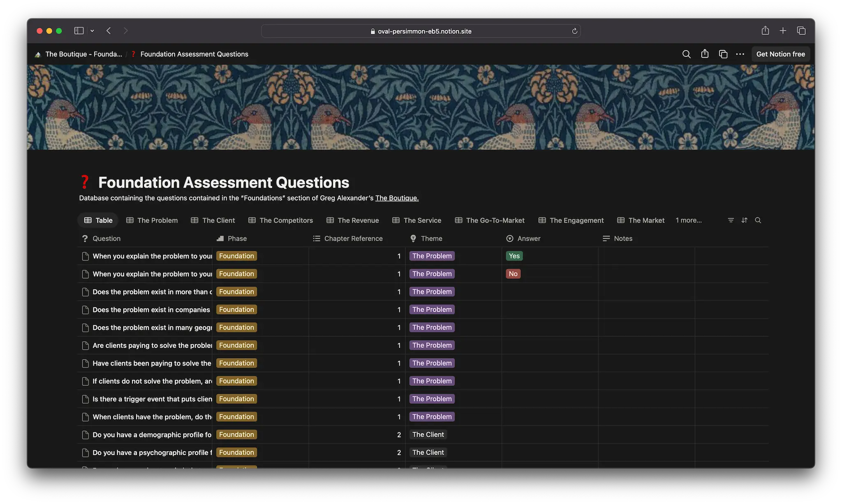Open sidebar options dropdown chevron

[92, 31]
